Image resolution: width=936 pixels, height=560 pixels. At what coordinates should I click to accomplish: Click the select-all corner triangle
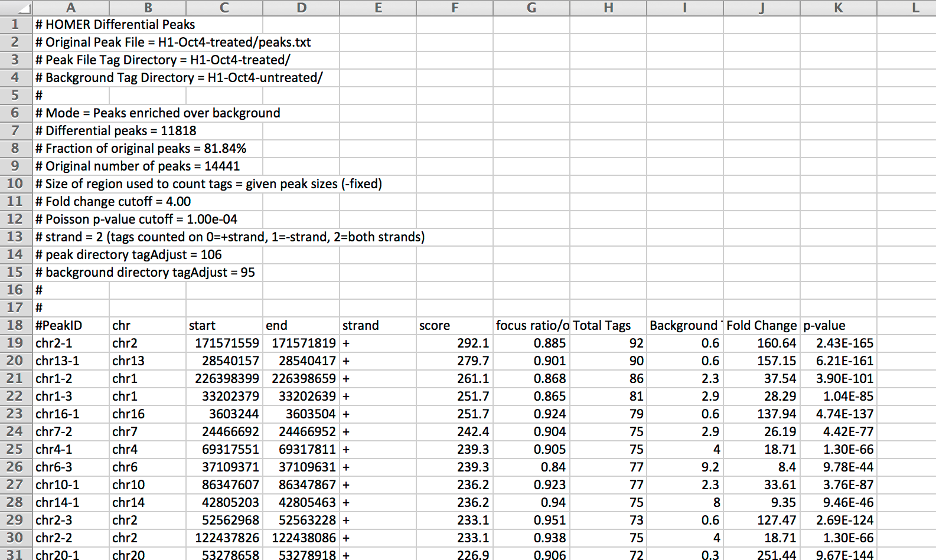[16, 8]
